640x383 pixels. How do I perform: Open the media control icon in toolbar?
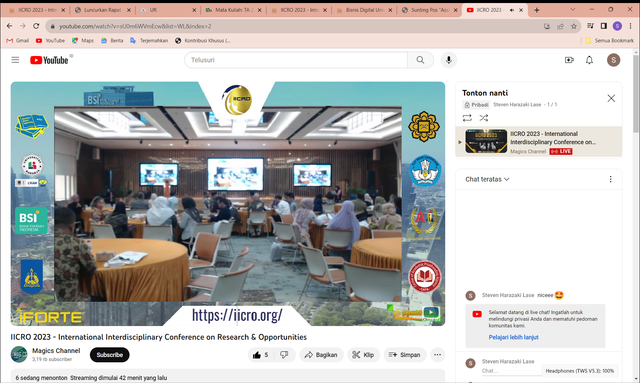(x=590, y=26)
